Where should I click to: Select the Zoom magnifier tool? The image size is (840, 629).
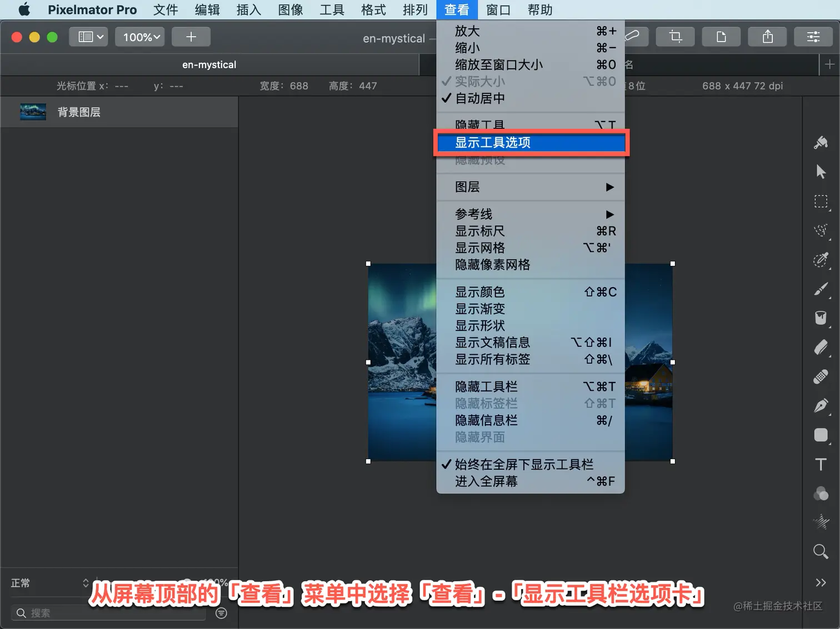tap(821, 551)
